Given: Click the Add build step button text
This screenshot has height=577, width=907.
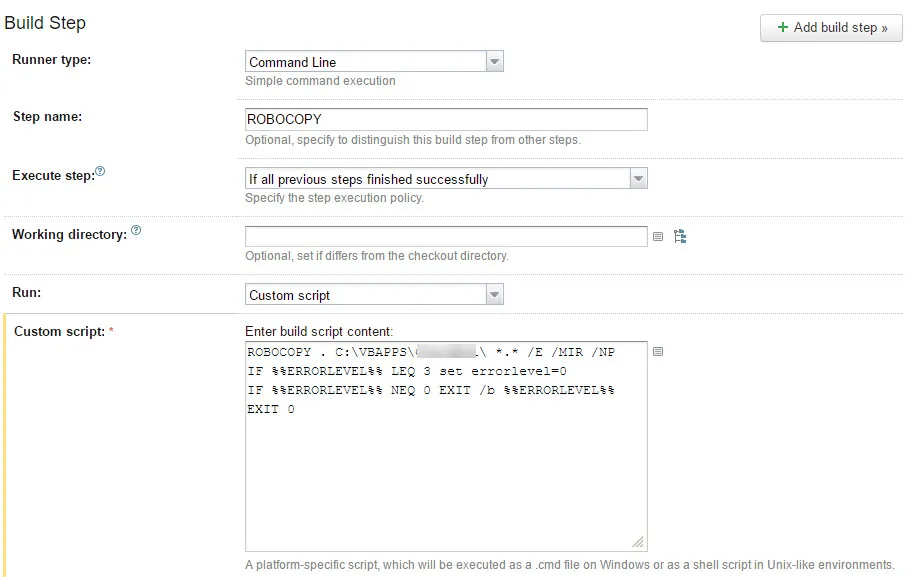Looking at the screenshot, I should [840, 27].
